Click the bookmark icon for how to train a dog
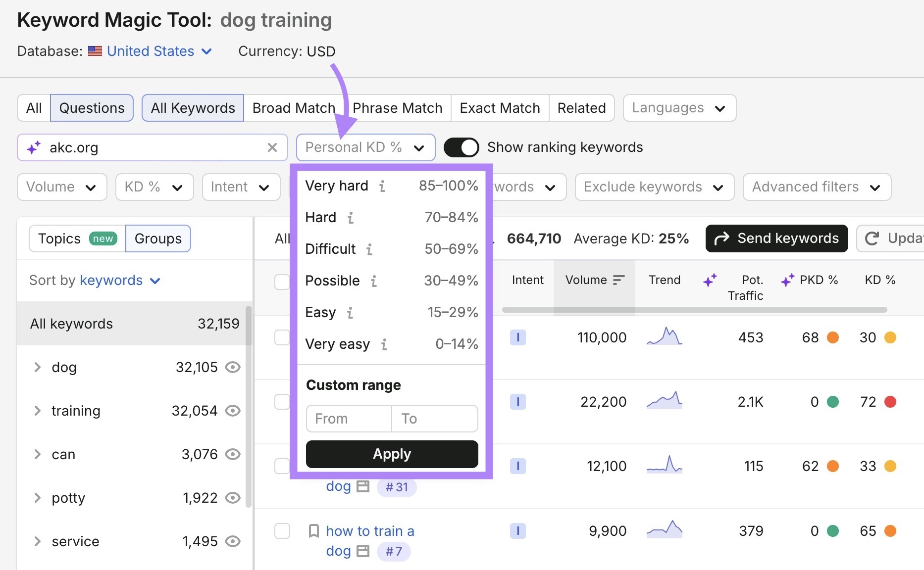The image size is (924, 570). point(313,531)
